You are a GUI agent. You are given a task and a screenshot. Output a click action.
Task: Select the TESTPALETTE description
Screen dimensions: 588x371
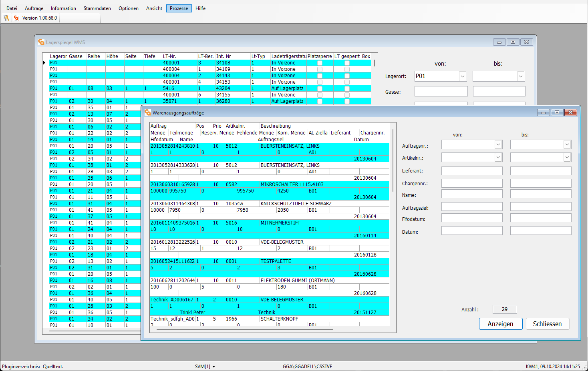tap(276, 261)
